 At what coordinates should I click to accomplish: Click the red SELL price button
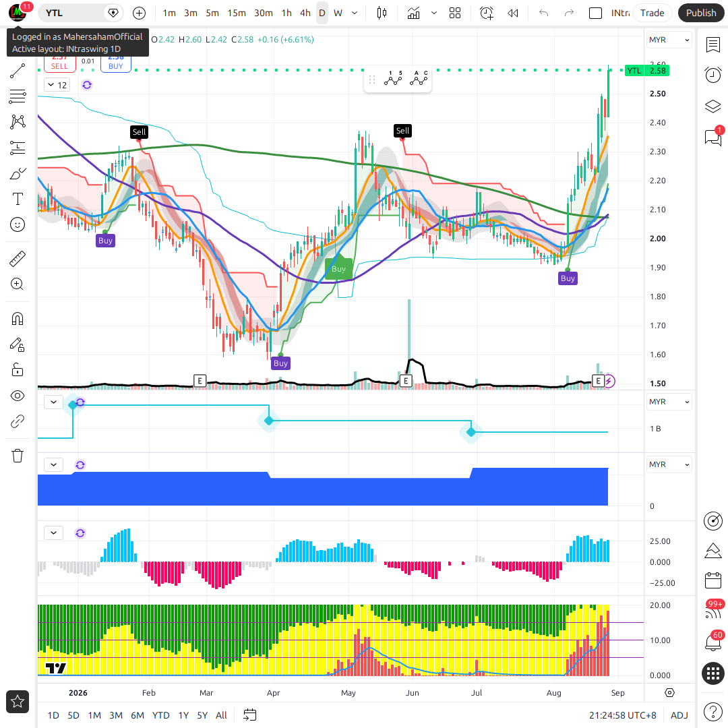point(59,63)
